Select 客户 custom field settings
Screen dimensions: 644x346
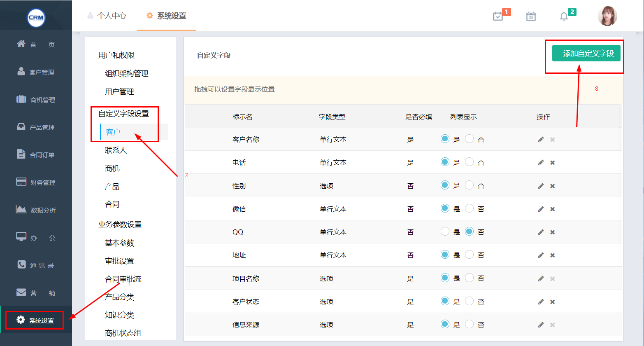pos(113,132)
